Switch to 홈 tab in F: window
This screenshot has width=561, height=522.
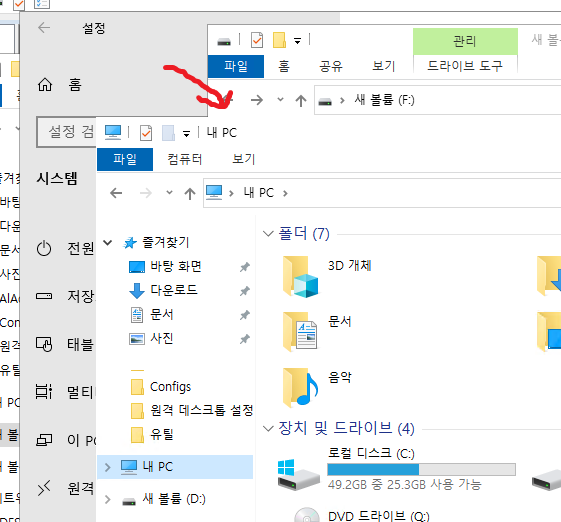point(284,66)
